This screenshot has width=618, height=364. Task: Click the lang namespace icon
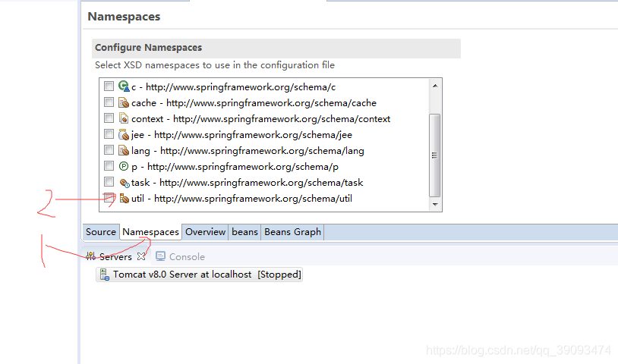click(x=124, y=150)
